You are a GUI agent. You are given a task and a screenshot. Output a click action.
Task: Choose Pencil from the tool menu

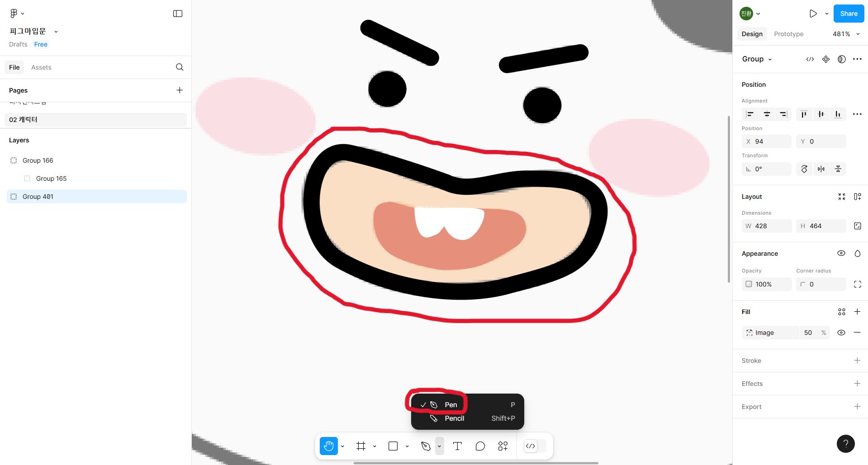pos(454,418)
